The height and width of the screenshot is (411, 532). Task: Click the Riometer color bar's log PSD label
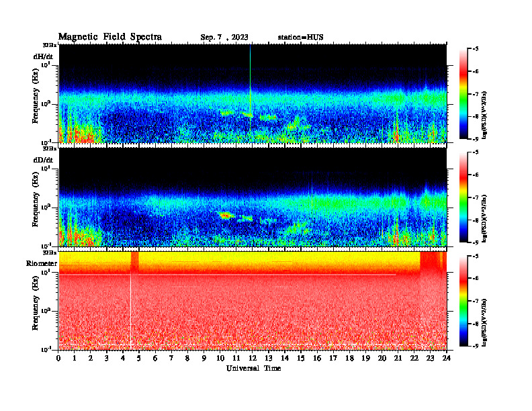tap(484, 322)
